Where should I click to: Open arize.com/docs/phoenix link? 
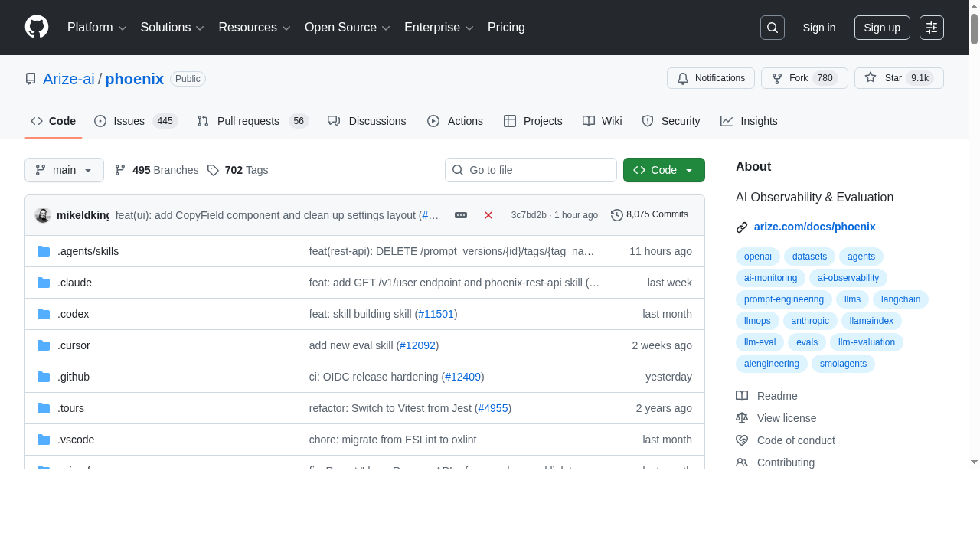click(x=815, y=227)
